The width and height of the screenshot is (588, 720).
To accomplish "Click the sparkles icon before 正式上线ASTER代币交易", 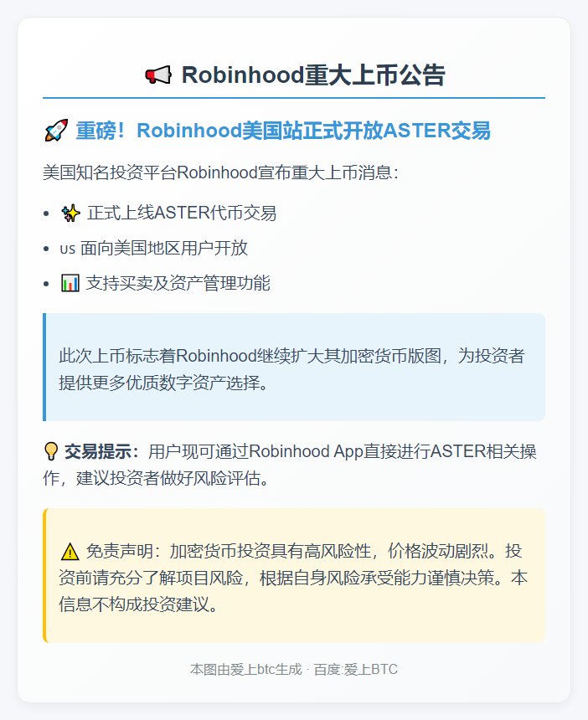I will pos(70,213).
